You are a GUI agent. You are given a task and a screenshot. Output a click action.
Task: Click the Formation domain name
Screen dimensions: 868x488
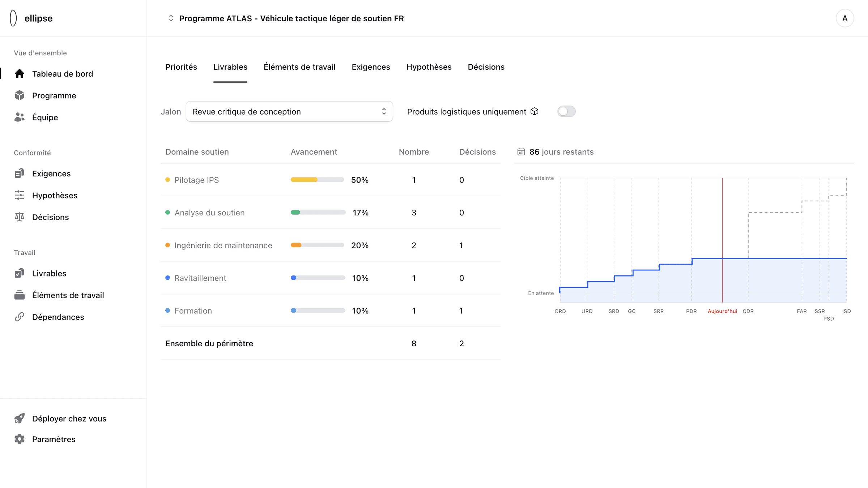coord(193,311)
